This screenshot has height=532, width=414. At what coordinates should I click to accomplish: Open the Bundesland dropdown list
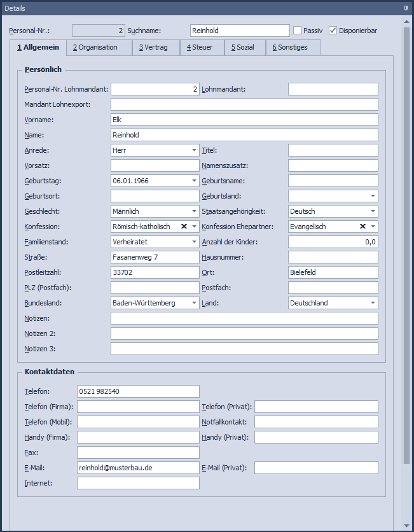click(x=193, y=303)
